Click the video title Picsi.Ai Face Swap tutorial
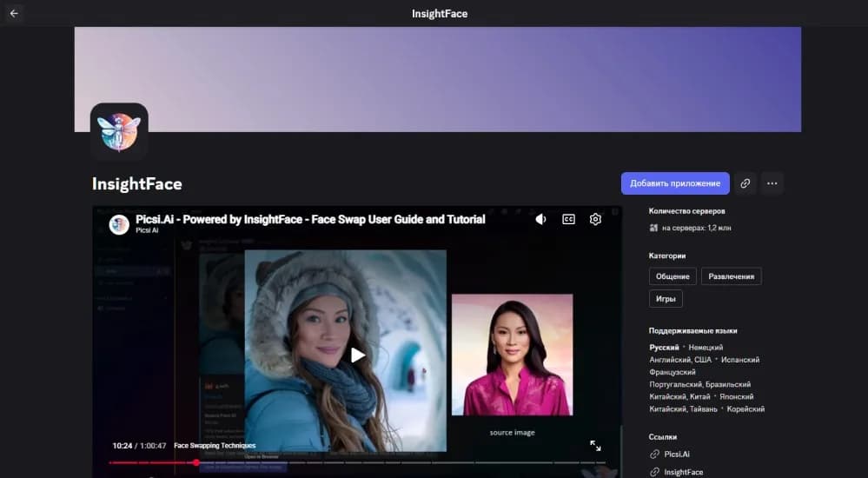 (x=310, y=220)
